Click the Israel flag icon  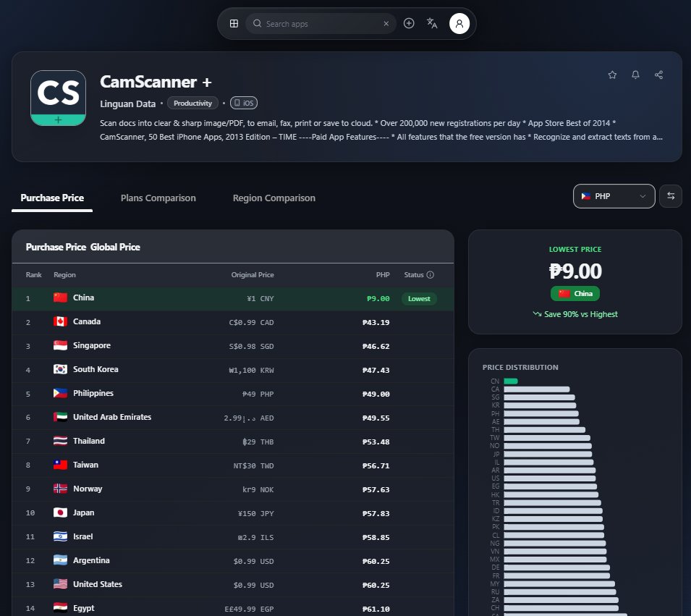[60, 536]
